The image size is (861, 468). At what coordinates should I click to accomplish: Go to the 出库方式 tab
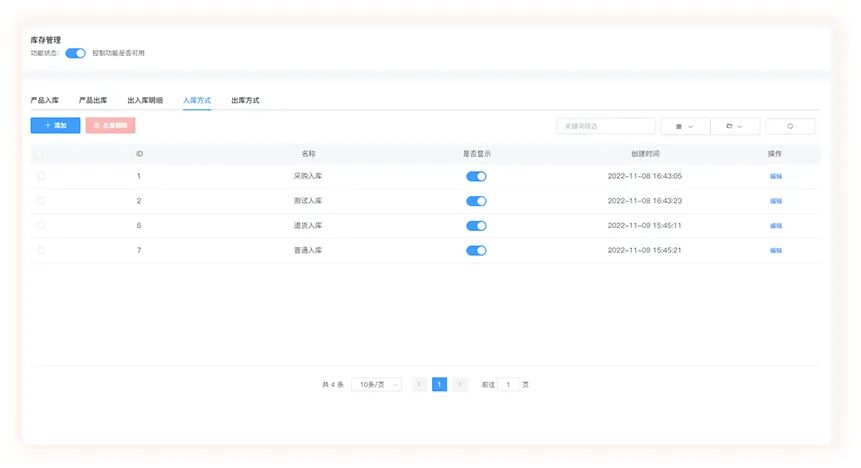click(245, 100)
